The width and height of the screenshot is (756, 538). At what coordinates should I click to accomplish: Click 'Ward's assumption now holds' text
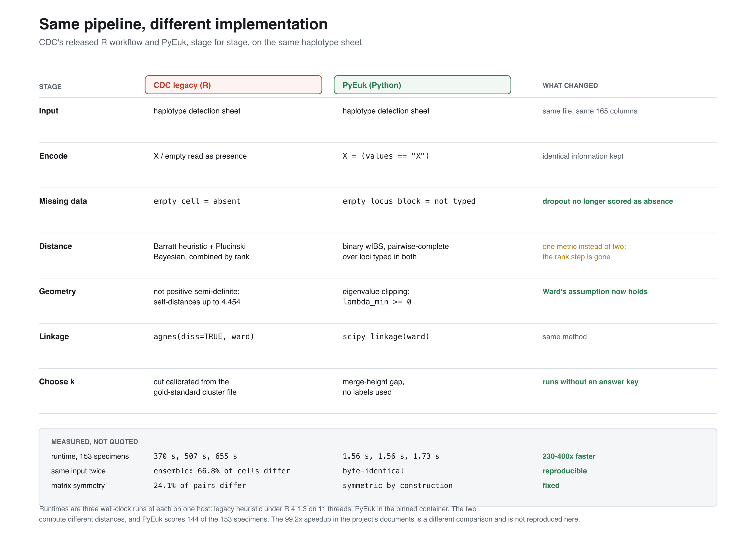point(595,291)
